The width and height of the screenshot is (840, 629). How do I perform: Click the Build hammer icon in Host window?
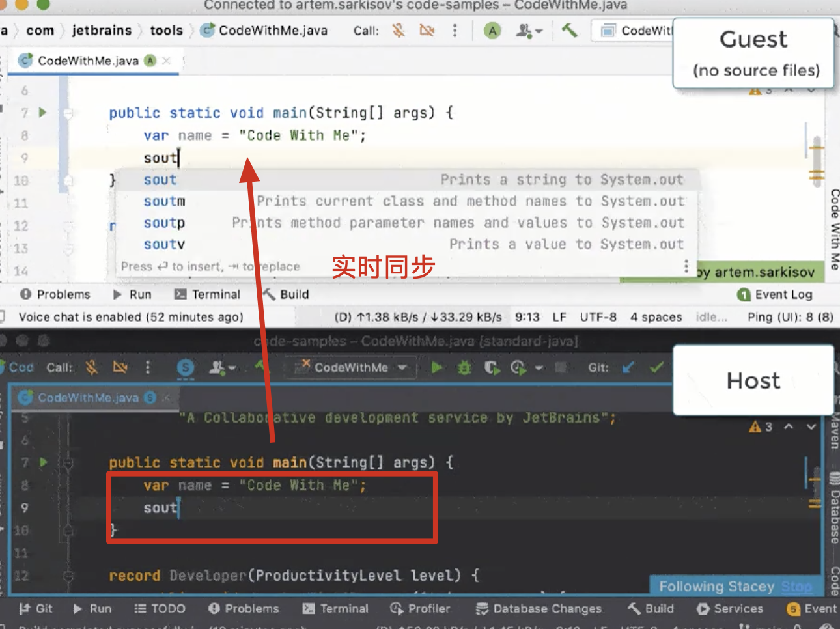262,367
